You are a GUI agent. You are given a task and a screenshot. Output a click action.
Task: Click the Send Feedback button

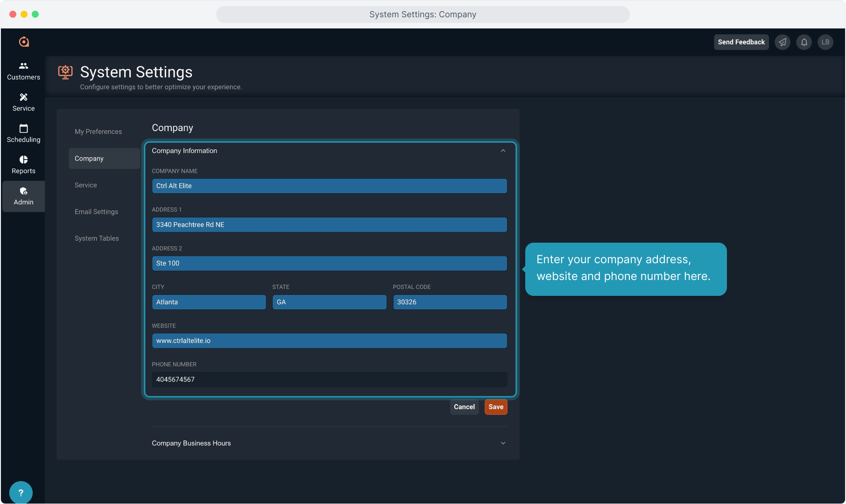(x=741, y=42)
